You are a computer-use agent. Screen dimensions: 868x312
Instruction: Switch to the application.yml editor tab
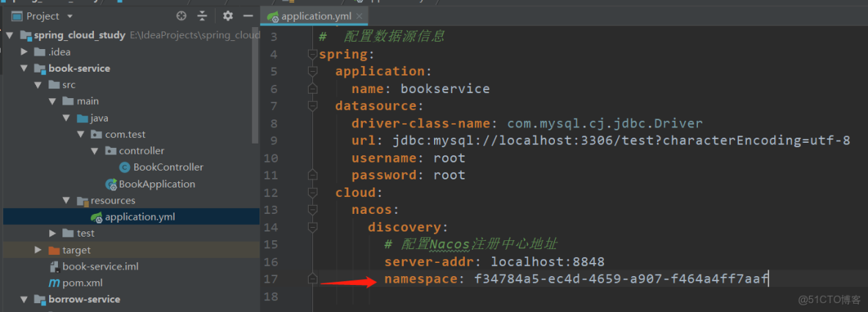(315, 17)
